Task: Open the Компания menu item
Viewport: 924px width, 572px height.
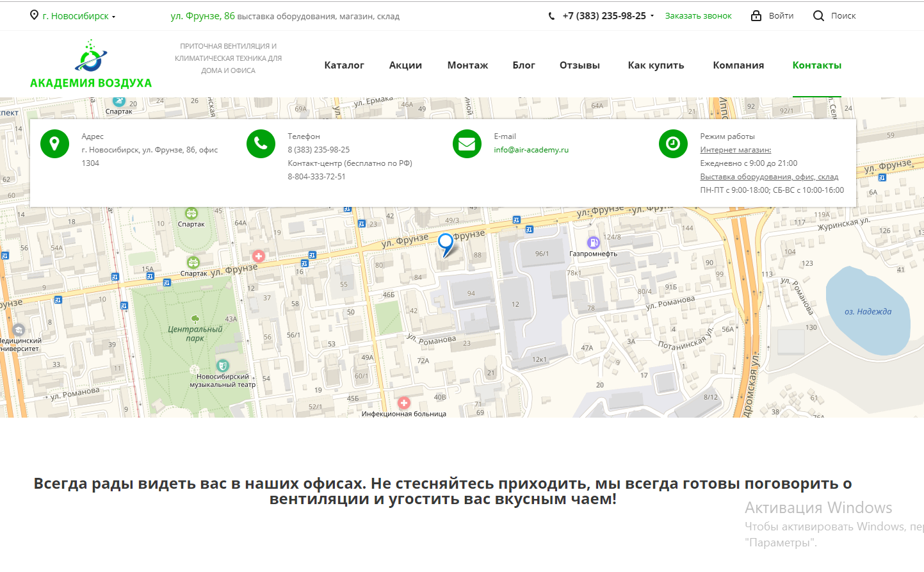Action: click(x=738, y=65)
